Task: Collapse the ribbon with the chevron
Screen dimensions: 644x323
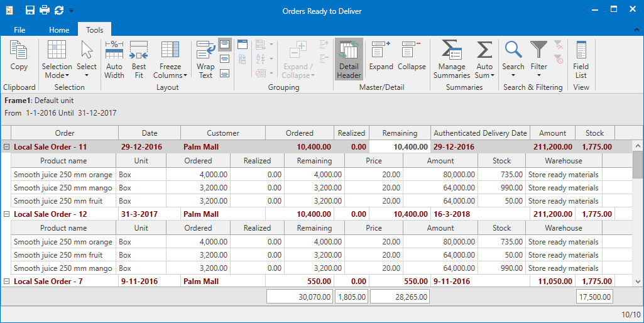Action: 636,30
